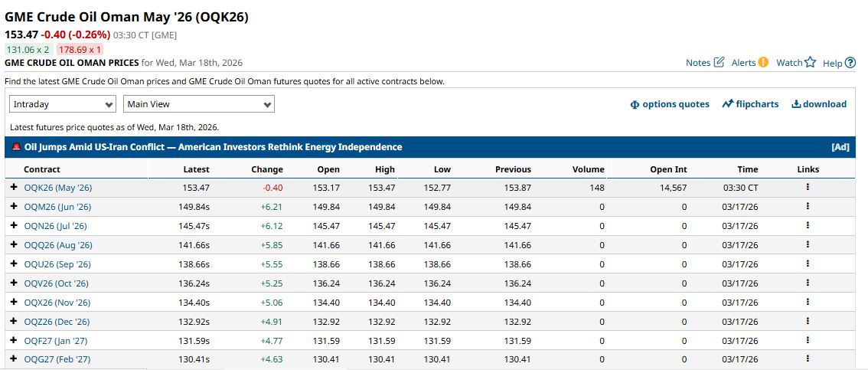This screenshot has width=868, height=370.
Task: Click the [Ad] label in banner
Action: 840,147
